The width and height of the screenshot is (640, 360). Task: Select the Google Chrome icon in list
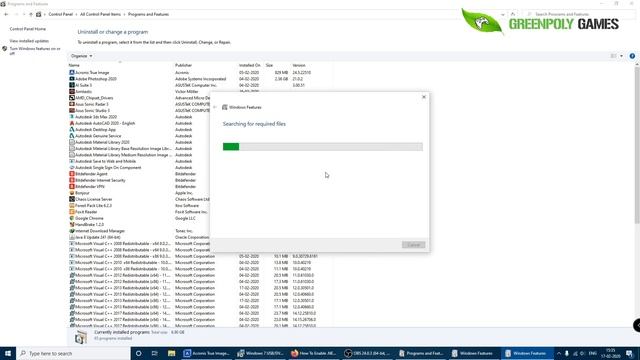72,218
